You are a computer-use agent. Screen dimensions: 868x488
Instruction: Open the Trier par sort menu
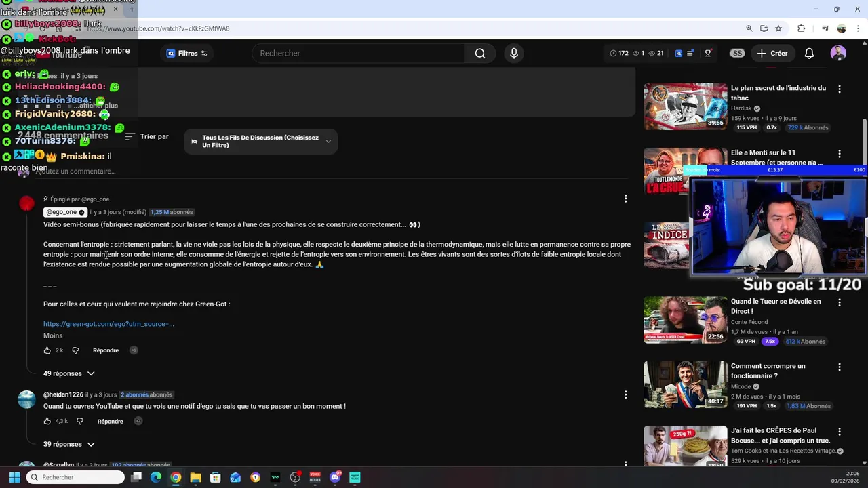pyautogui.click(x=147, y=136)
